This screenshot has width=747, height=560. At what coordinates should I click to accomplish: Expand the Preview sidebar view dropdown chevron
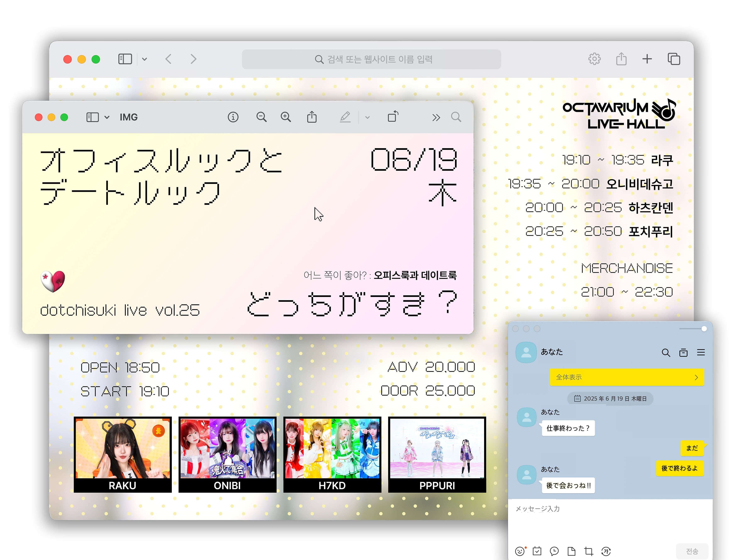(107, 117)
